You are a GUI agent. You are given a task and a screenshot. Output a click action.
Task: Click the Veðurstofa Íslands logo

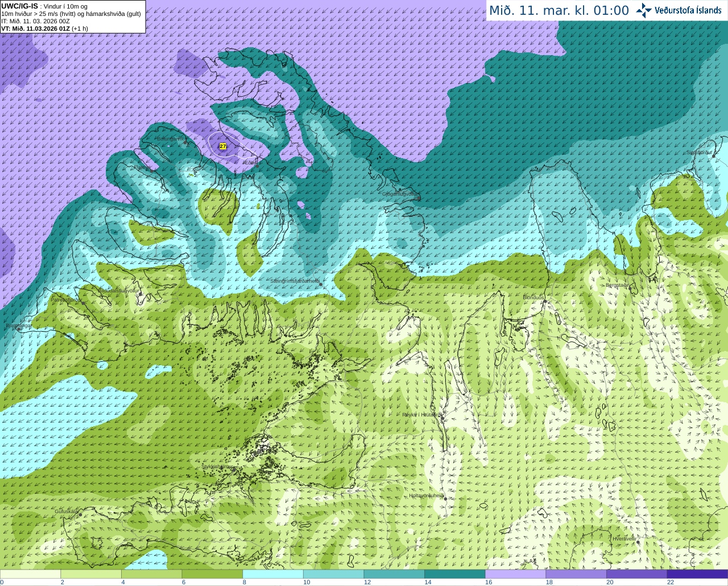(679, 10)
